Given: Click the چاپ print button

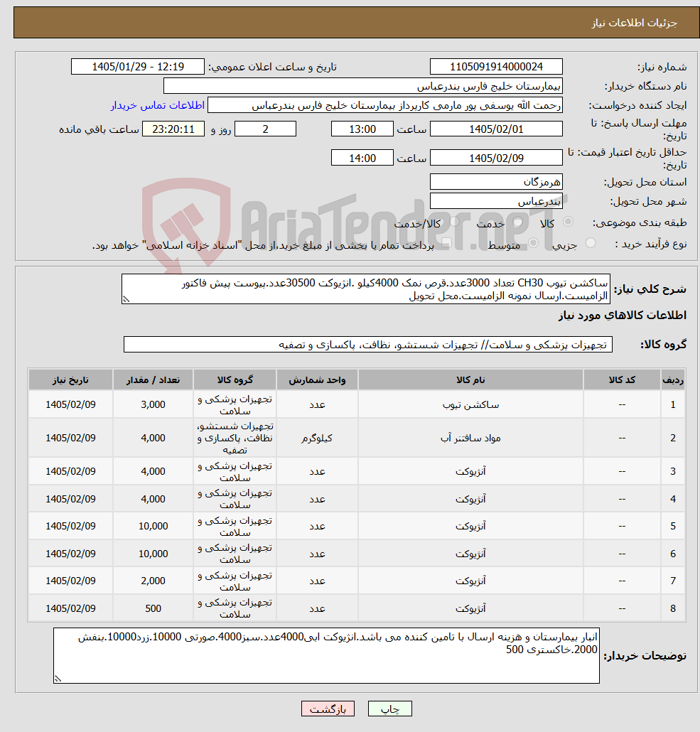Looking at the screenshot, I should pos(390,709).
